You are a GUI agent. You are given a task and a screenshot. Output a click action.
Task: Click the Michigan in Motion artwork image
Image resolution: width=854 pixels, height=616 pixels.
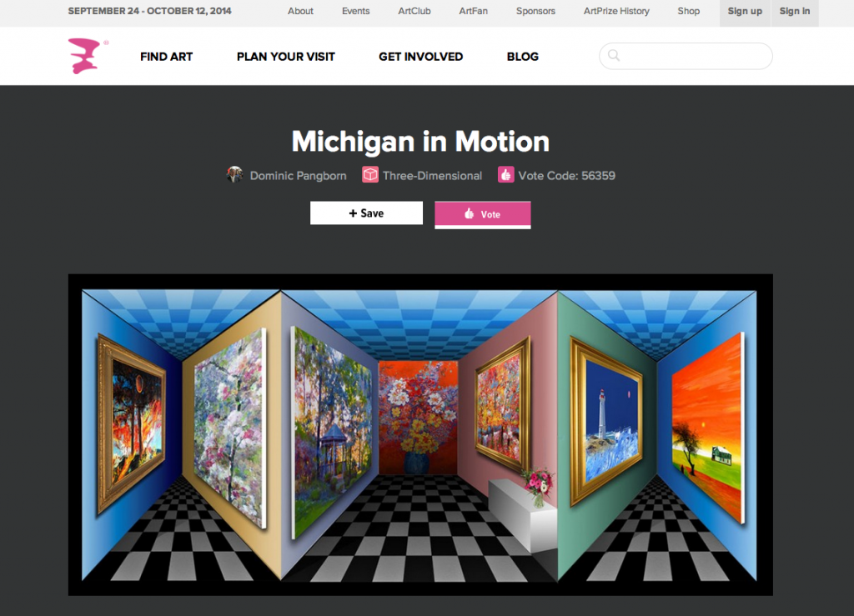click(420, 434)
